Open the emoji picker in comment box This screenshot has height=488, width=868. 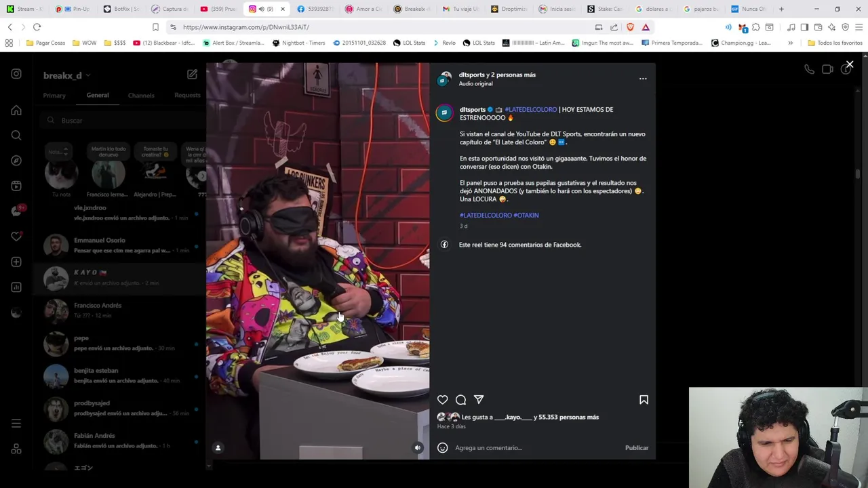[x=443, y=447]
